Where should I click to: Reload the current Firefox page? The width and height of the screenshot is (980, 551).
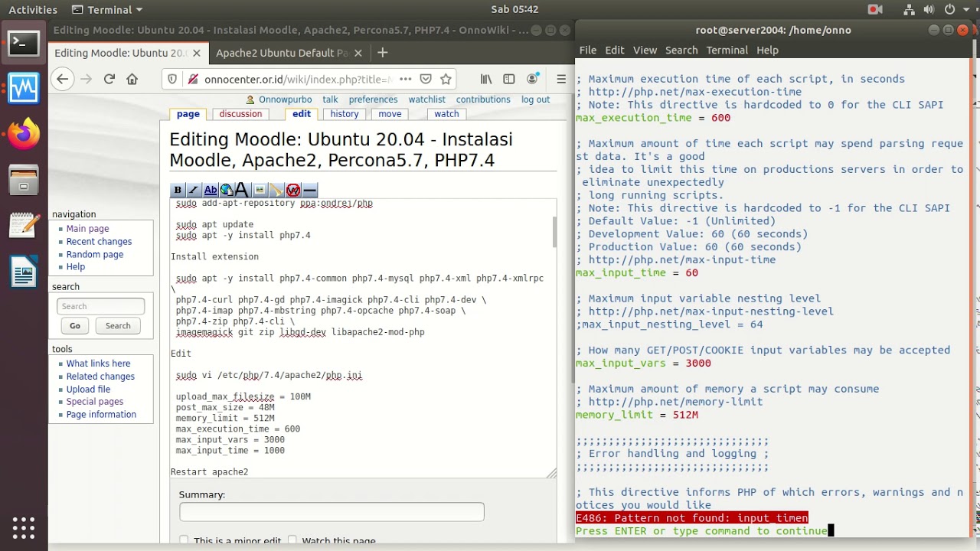(x=109, y=79)
